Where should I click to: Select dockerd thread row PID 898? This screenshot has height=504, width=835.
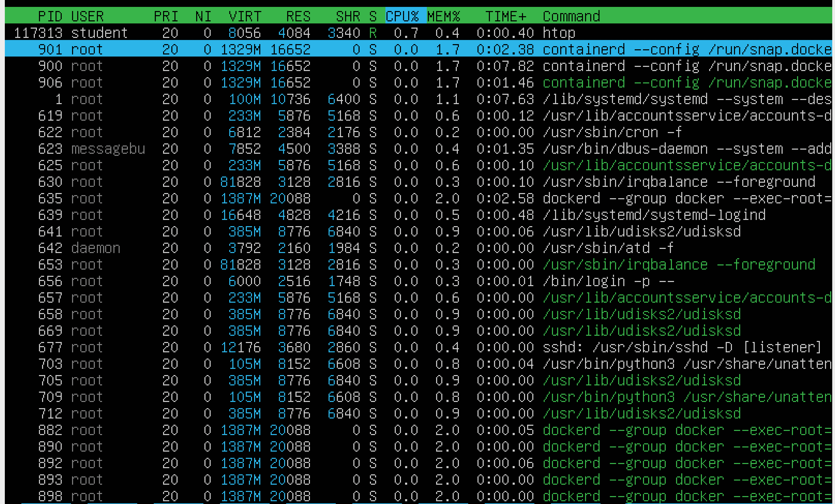click(419, 496)
